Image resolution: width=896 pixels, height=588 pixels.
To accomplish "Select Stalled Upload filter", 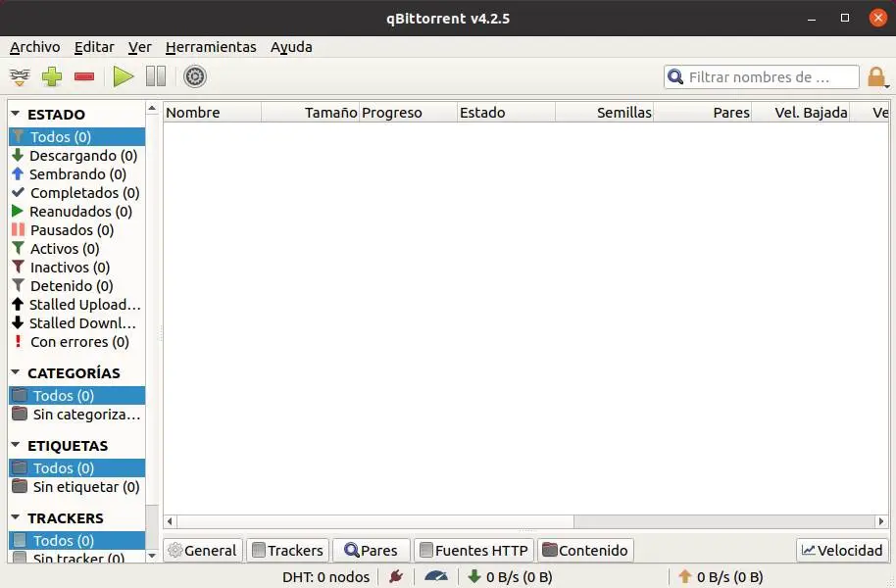I will (76, 305).
